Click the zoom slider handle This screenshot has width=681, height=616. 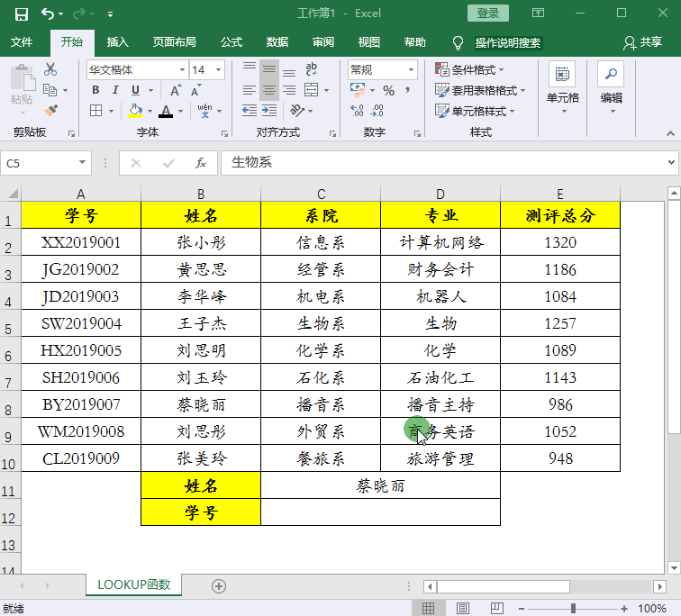click(573, 609)
